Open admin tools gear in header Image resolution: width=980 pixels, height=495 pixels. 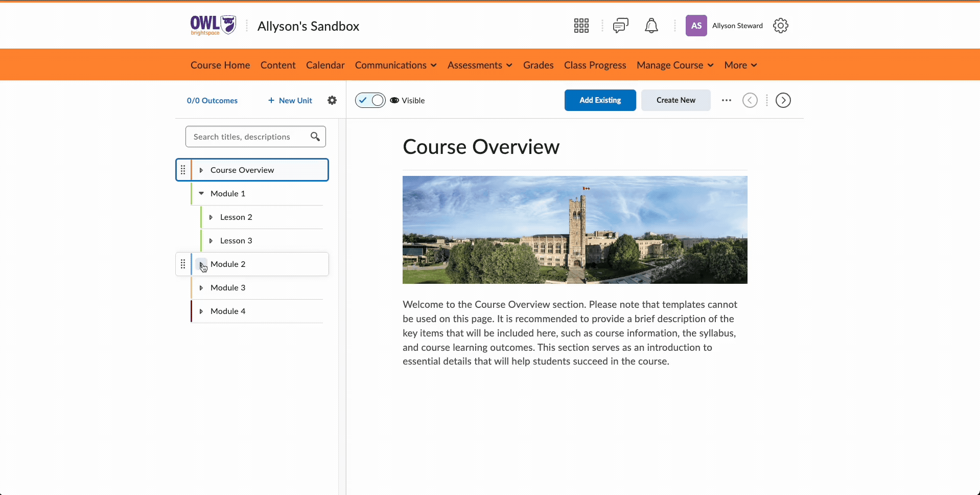point(780,26)
